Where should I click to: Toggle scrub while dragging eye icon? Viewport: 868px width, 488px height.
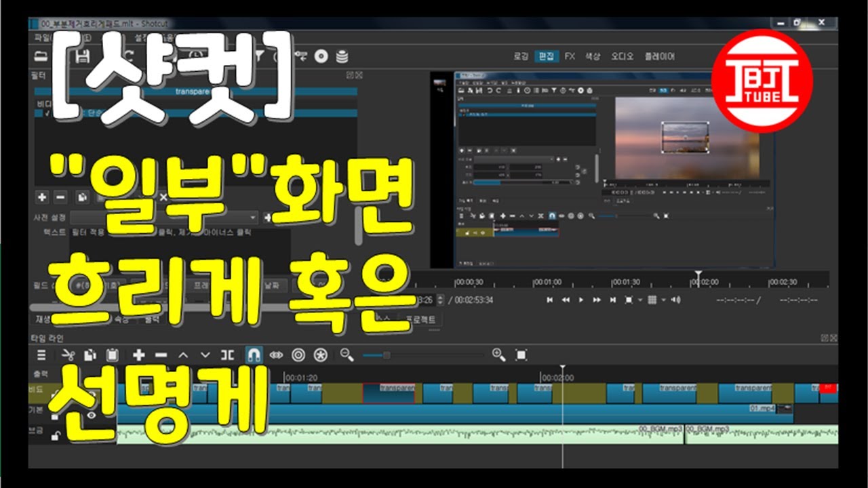coord(276,354)
